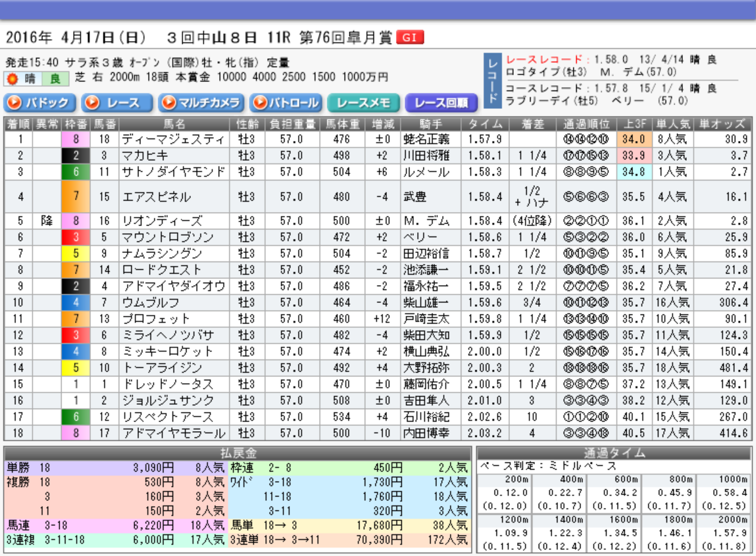
Task: Open the パドック video button
Action: [40, 102]
